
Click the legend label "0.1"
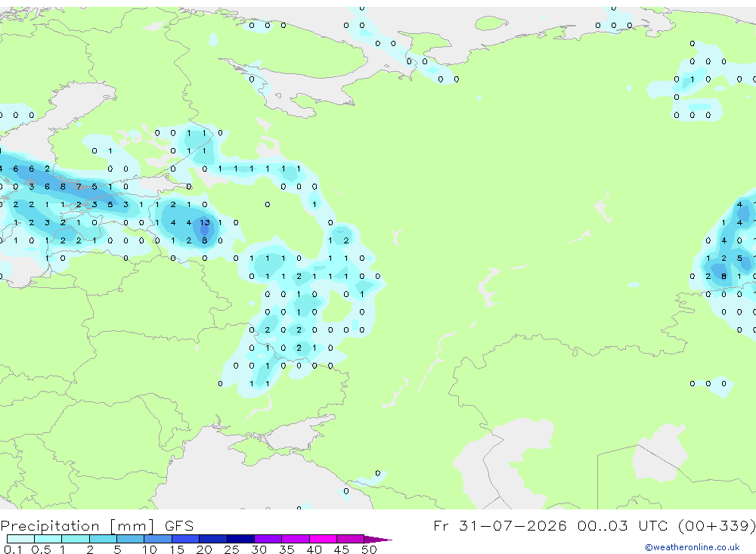coord(13,549)
